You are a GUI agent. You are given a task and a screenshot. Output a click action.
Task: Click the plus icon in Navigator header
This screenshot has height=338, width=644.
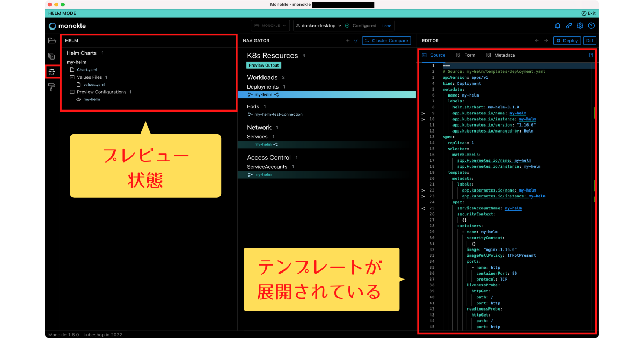[x=347, y=41]
